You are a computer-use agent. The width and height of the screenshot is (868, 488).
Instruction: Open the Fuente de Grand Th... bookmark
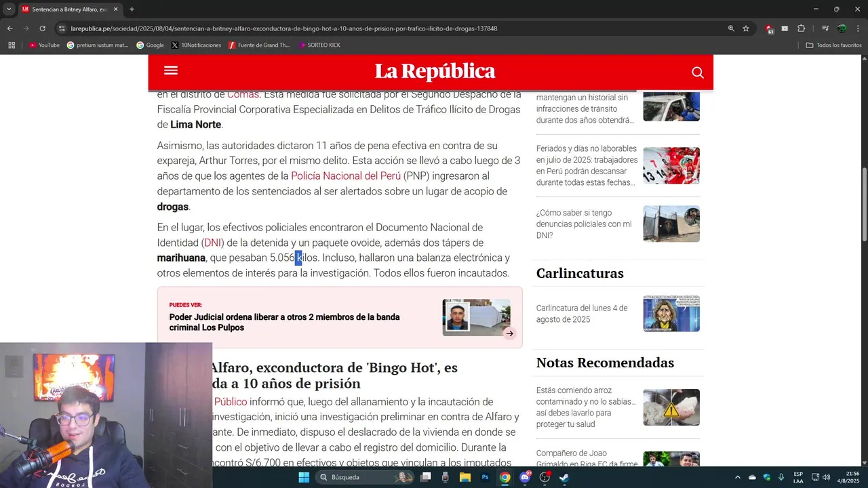tap(259, 45)
